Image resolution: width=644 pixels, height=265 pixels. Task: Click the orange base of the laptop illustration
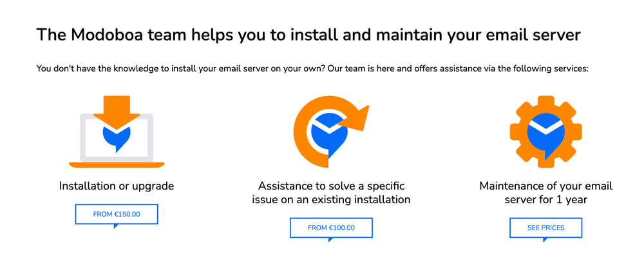click(117, 165)
